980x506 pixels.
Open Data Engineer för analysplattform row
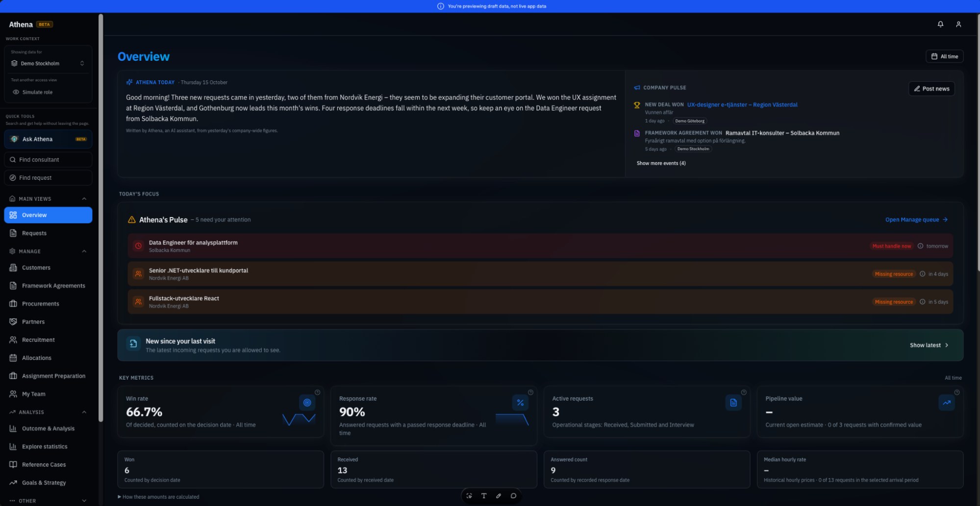540,246
